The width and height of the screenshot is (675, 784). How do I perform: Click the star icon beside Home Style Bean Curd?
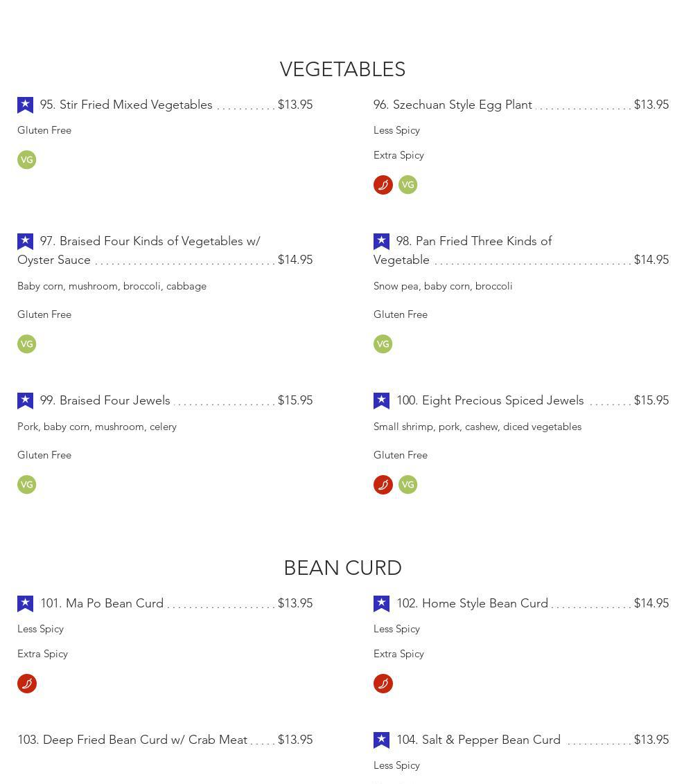[x=381, y=603]
